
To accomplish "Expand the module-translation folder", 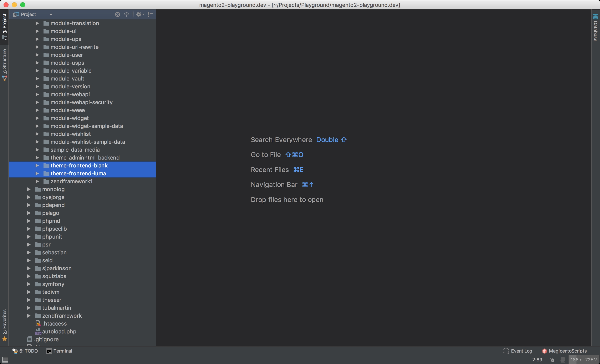I will click(x=37, y=23).
